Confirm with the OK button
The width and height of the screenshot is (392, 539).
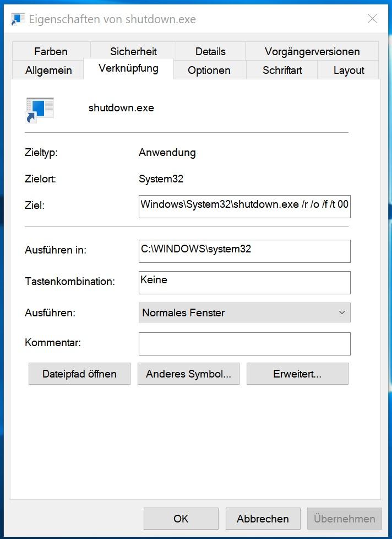(x=181, y=519)
